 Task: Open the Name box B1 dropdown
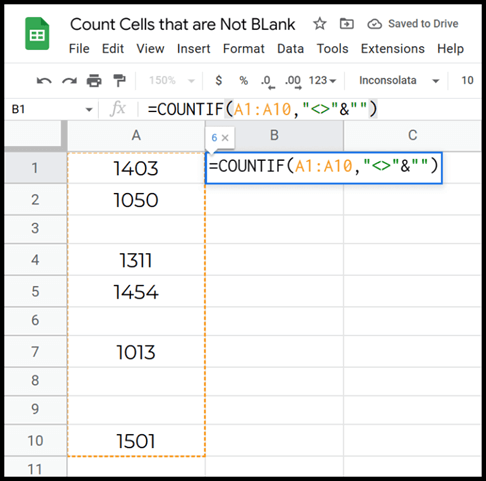pyautogui.click(x=89, y=109)
